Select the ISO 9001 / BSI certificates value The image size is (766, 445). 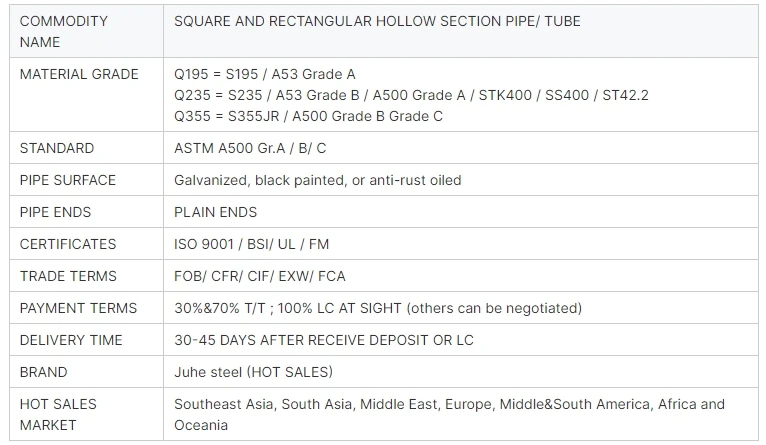250,244
